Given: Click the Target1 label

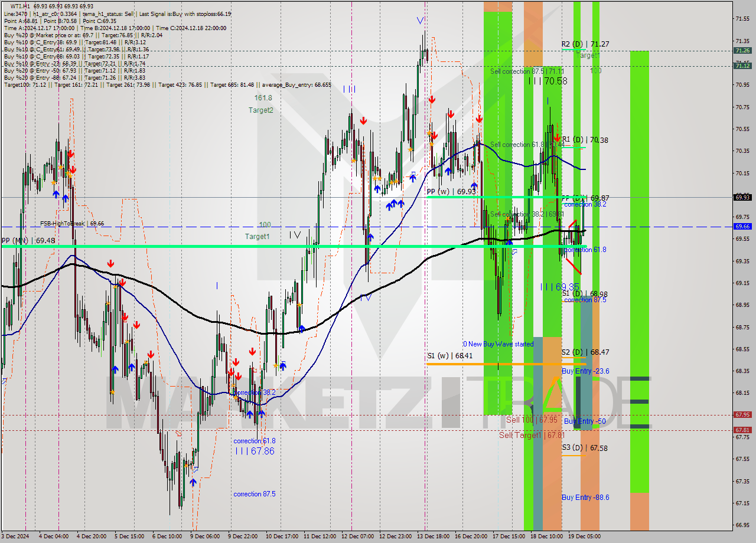Looking at the screenshot, I should 258,237.
